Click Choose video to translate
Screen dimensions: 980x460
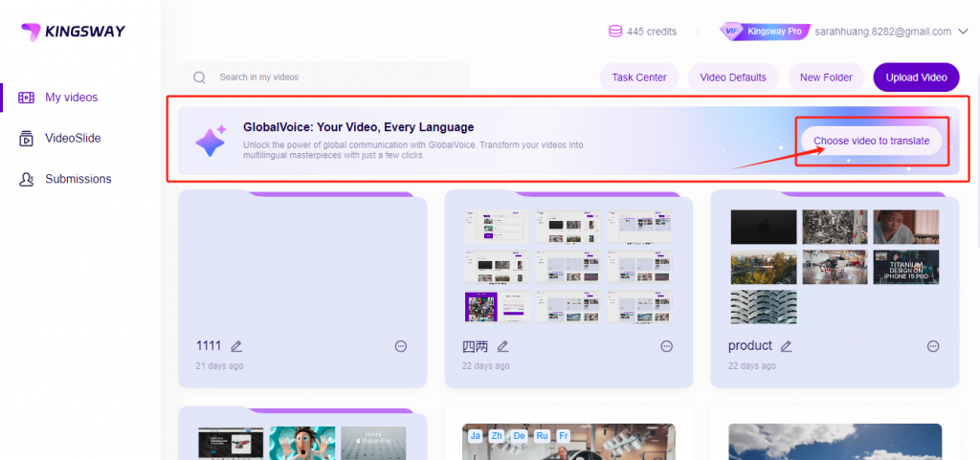(x=871, y=141)
